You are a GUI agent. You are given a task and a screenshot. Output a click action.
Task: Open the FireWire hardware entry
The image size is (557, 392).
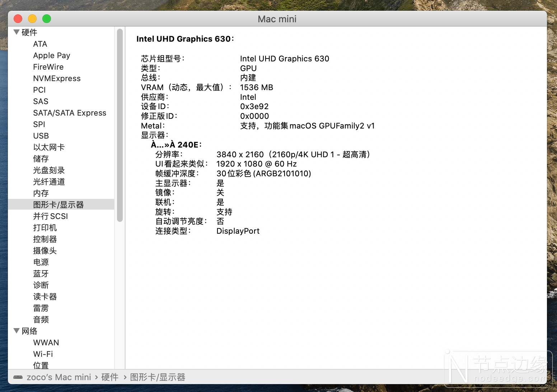48,67
